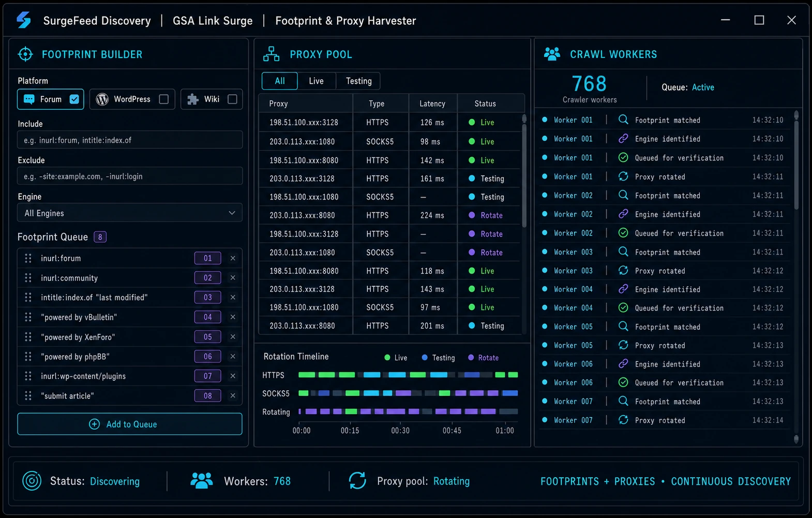Open the Testing proxies tab
Image resolution: width=812 pixels, height=518 pixels.
(358, 81)
